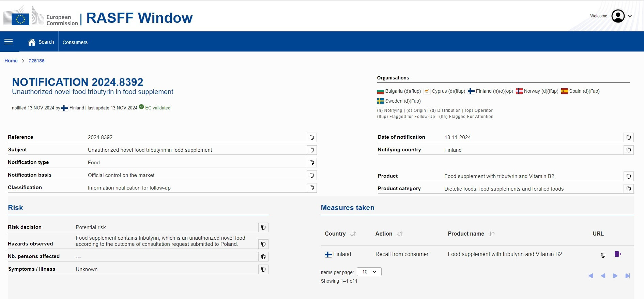Copy the Product category value

[628, 189]
